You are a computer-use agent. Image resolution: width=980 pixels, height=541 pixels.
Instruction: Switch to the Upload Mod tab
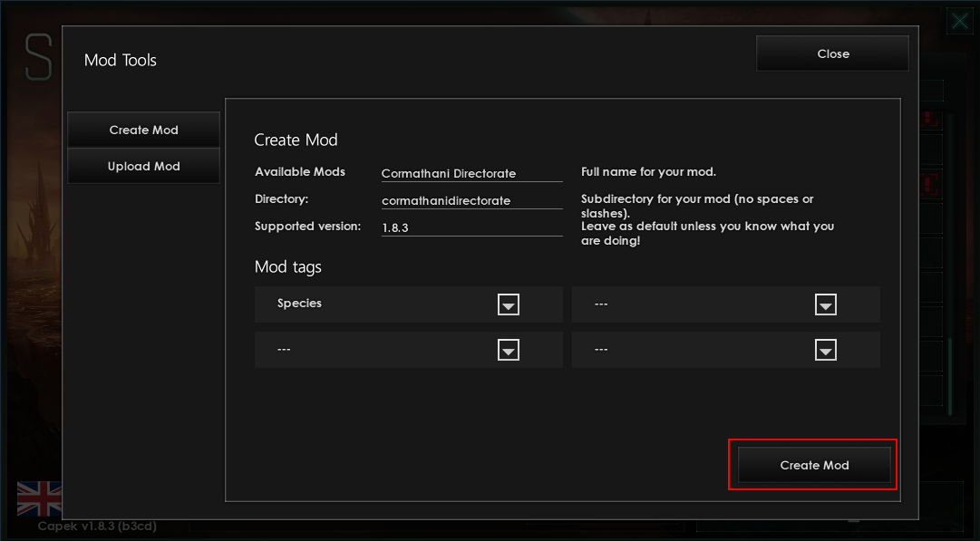[x=143, y=167]
